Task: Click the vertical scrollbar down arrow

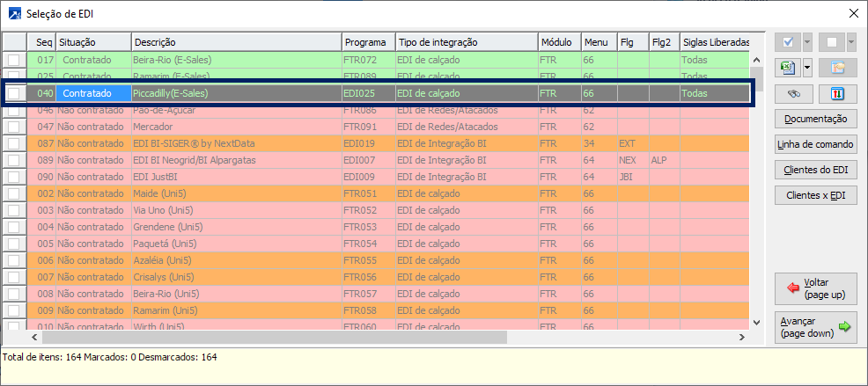Action: (x=757, y=322)
